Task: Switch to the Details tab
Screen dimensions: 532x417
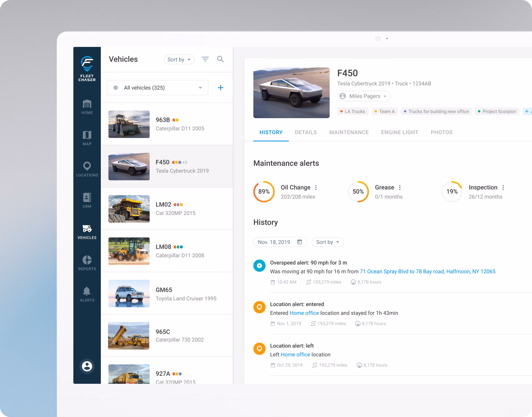Action: coord(306,132)
